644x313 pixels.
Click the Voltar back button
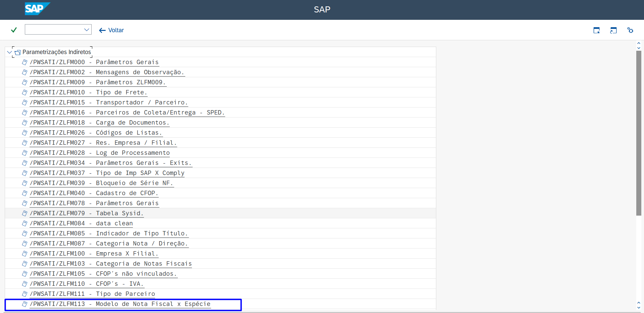[111, 30]
